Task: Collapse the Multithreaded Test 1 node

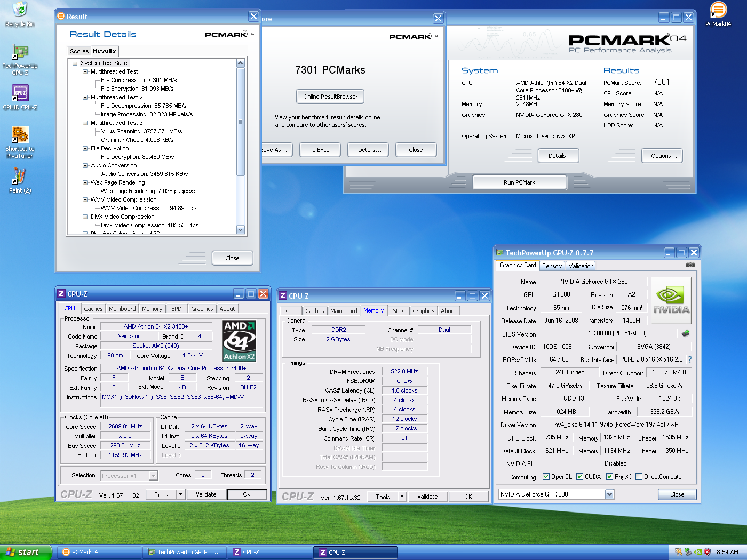Action: [85, 71]
